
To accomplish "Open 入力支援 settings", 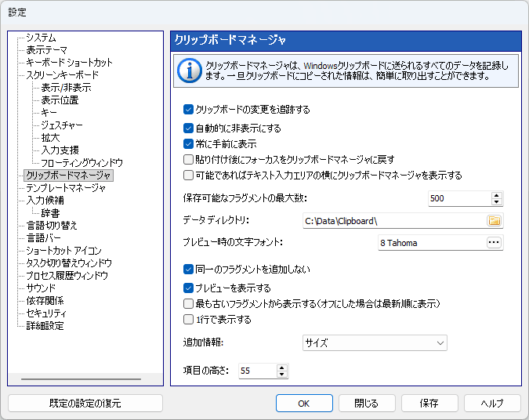I will point(60,150).
